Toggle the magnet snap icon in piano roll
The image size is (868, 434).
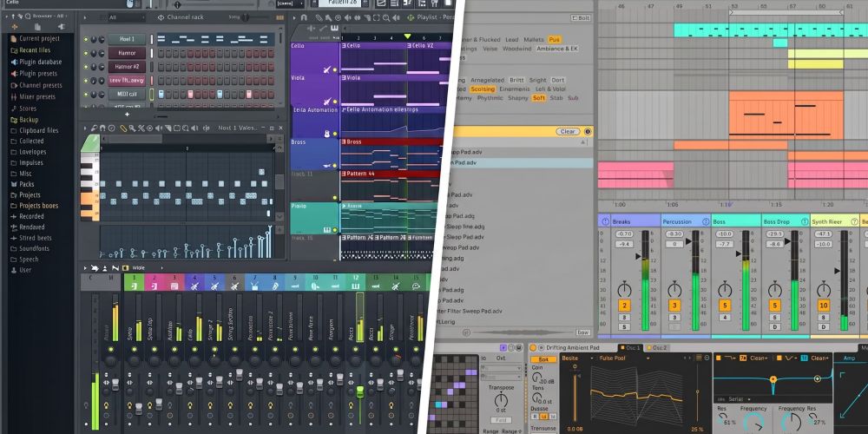tap(102, 128)
